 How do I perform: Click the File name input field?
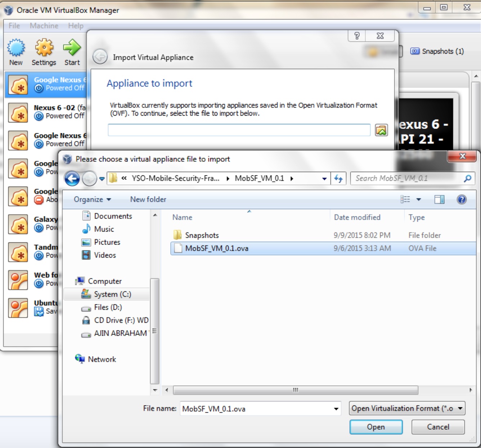[258, 409]
